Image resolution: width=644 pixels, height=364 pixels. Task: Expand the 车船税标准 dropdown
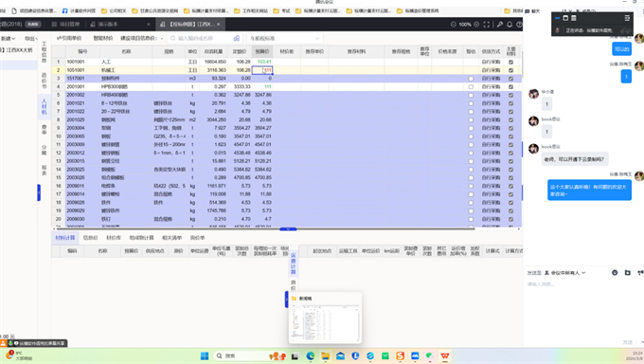pyautogui.click(x=285, y=38)
